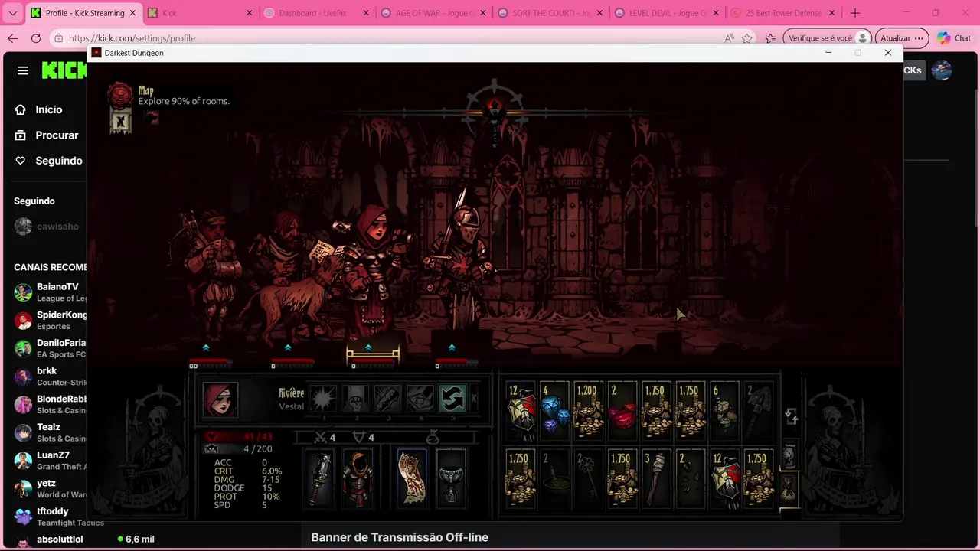The image size is (980, 551).
Task: Switch to the LEVEL DEVIL tab
Action: 666,13
